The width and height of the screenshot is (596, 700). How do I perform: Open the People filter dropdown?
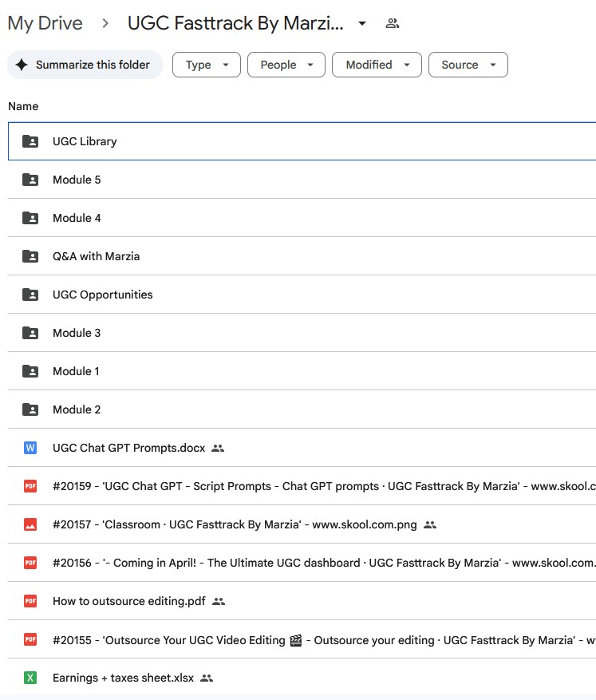click(x=286, y=65)
